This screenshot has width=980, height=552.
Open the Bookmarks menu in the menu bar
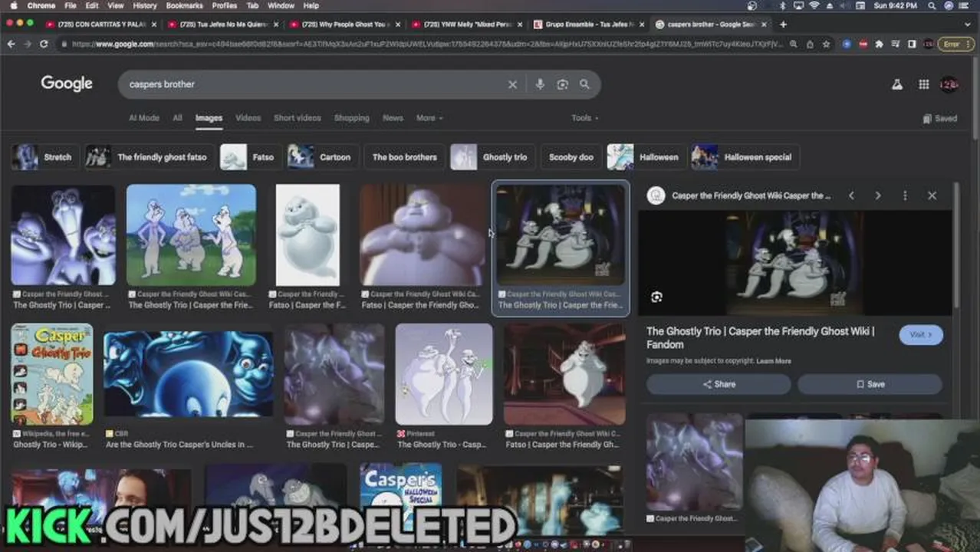tap(184, 5)
